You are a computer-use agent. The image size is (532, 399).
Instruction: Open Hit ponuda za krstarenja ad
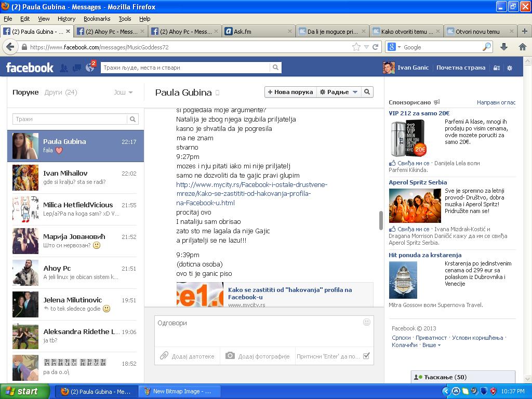425,255
